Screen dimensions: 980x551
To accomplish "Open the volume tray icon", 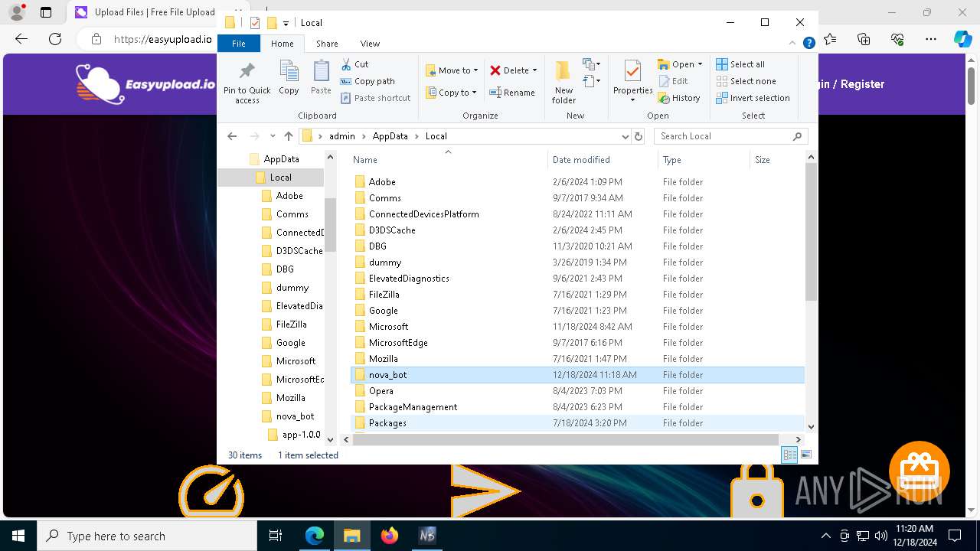I will [880, 536].
